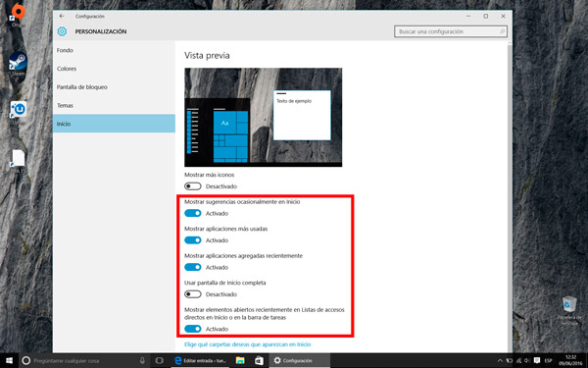Enable 'Usar pantalla de Inicio completa' switch
Image resolution: width=588 pixels, height=368 pixels.
coord(193,294)
